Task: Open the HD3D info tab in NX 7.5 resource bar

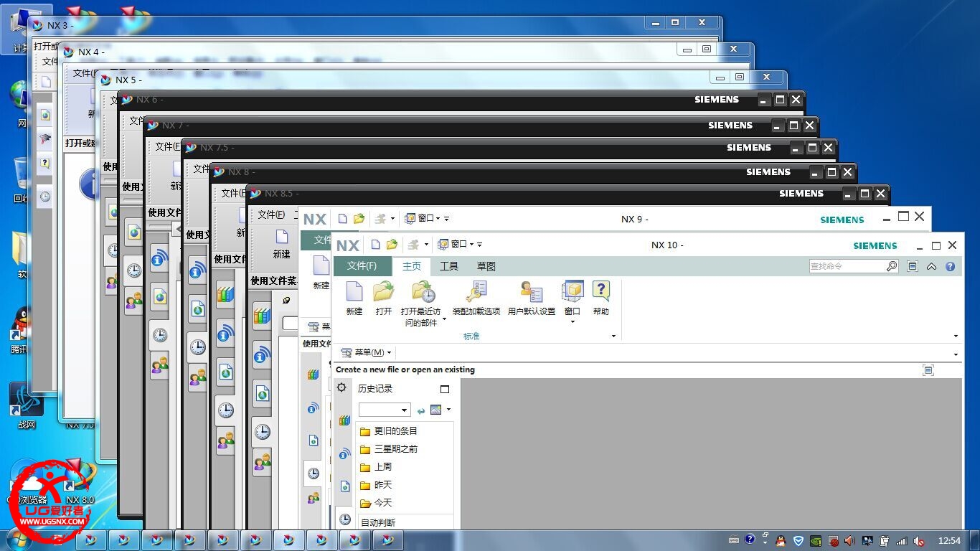Action: 197,270
